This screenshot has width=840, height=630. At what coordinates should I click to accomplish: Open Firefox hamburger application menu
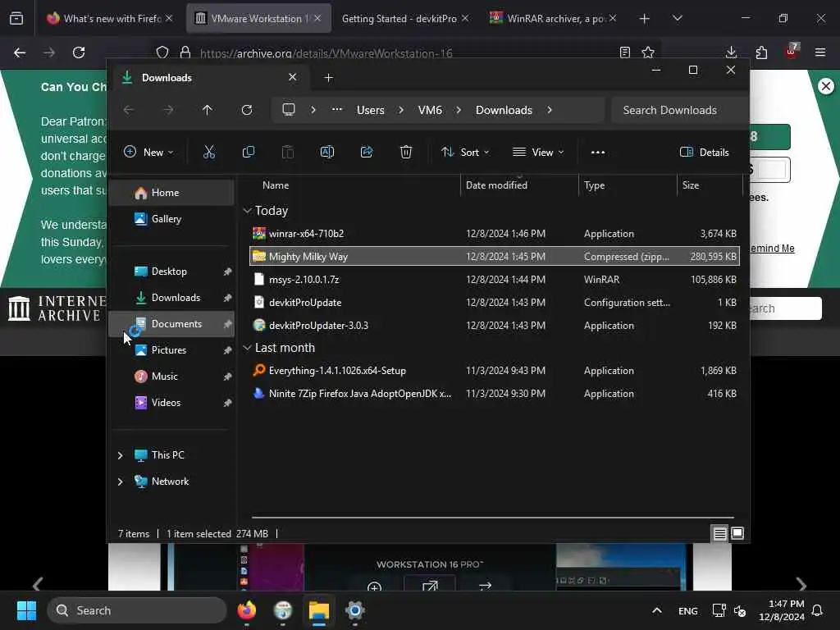click(x=820, y=52)
